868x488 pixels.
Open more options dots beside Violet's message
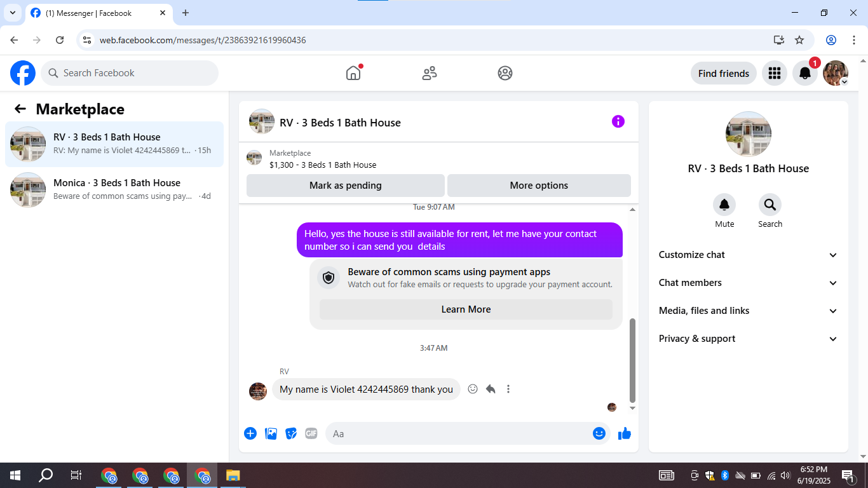(x=508, y=389)
